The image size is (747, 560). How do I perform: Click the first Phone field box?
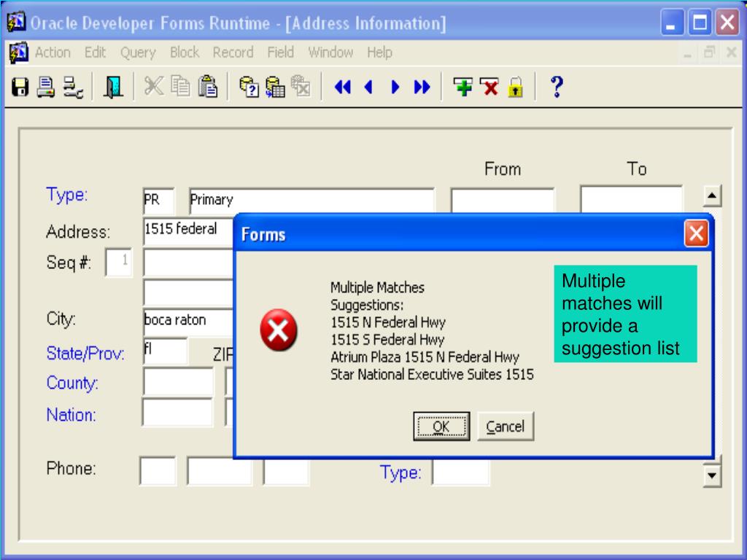click(x=158, y=471)
